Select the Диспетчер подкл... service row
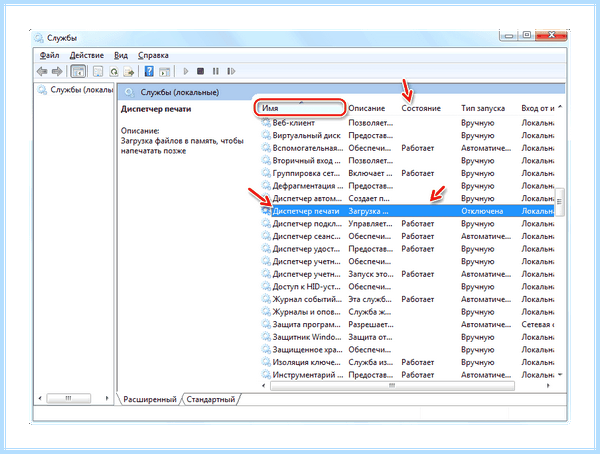Screen dimensions: 600x454 point(407,224)
